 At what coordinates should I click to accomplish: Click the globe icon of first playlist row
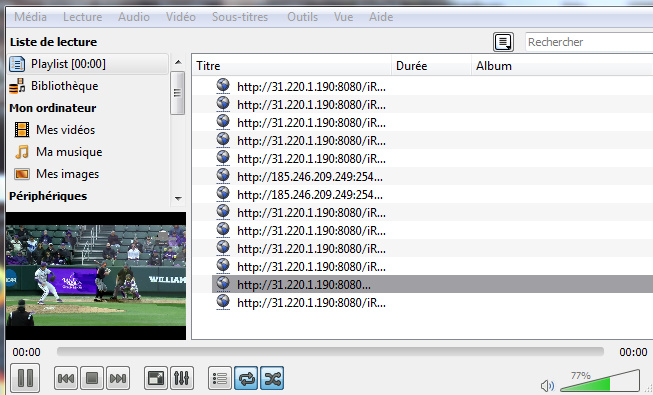click(223, 85)
